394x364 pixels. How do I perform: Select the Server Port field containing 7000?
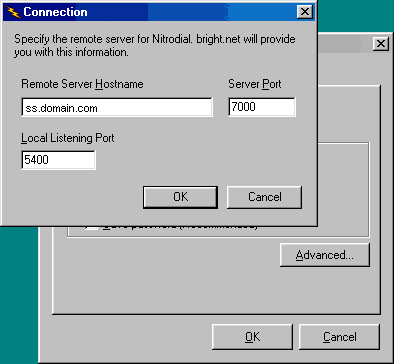click(262, 107)
